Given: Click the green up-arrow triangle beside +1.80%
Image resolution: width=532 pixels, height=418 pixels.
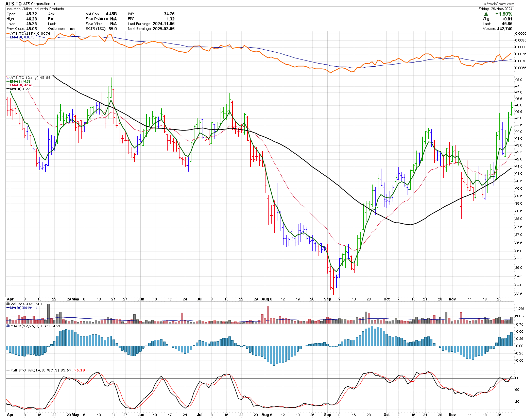Looking at the screenshot, I should 486,14.
